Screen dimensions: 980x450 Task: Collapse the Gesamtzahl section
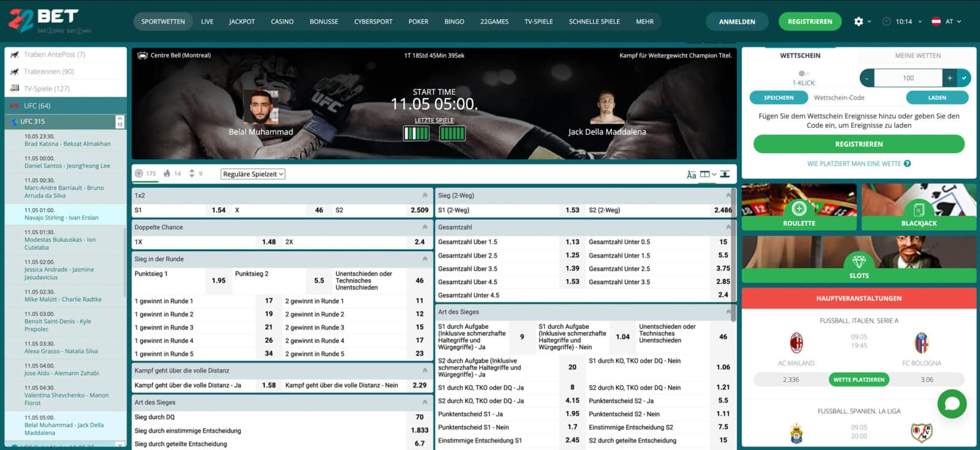click(728, 227)
